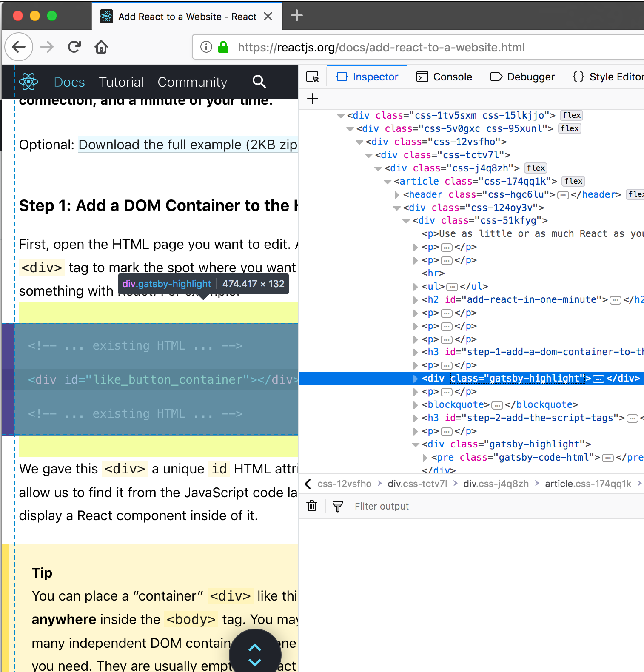This screenshot has width=644, height=672.
Task: Select the 'Use as little or as much React' paragraph node
Action: click(x=533, y=234)
